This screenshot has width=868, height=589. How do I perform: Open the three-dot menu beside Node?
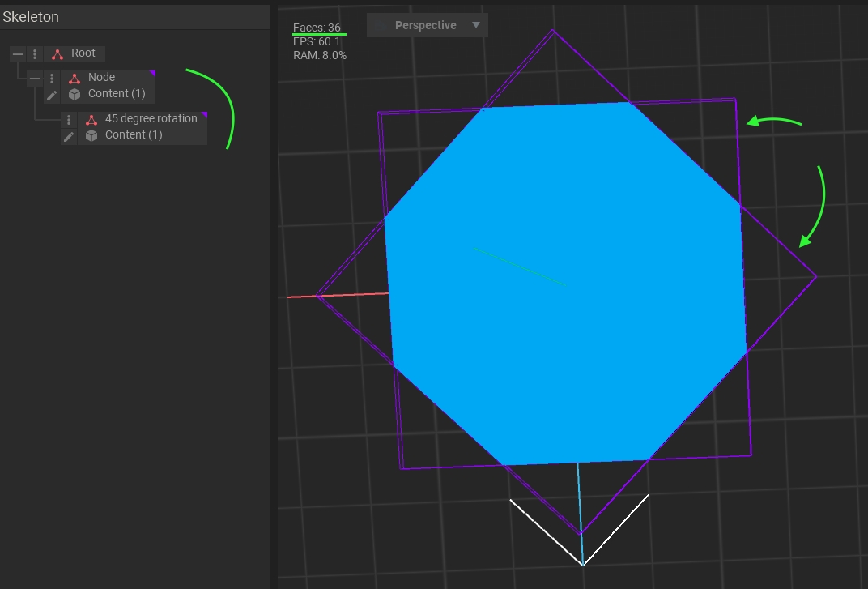pos(52,79)
